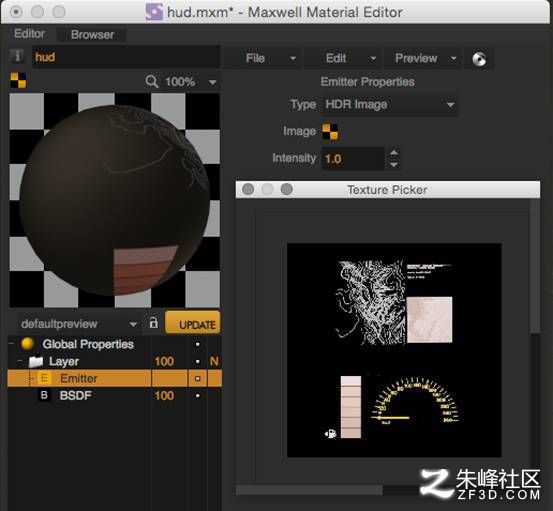Open the File dropdown menu
Image resolution: width=553 pixels, height=511 pixels.
262,58
